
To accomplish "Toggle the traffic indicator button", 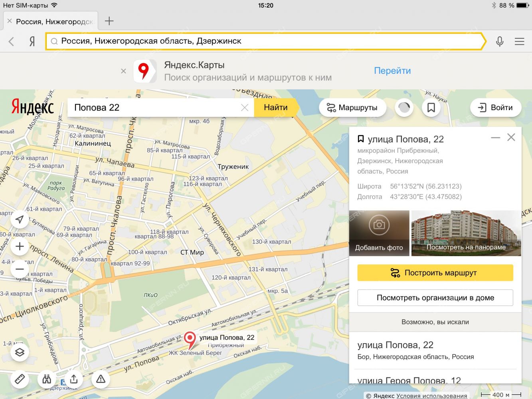I will click(x=404, y=108).
